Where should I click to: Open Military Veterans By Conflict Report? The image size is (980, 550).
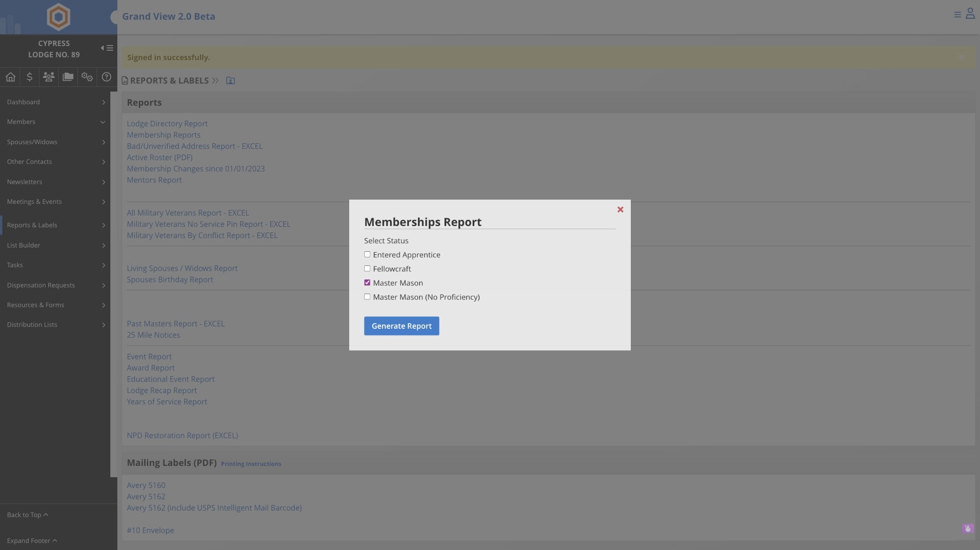click(x=202, y=235)
